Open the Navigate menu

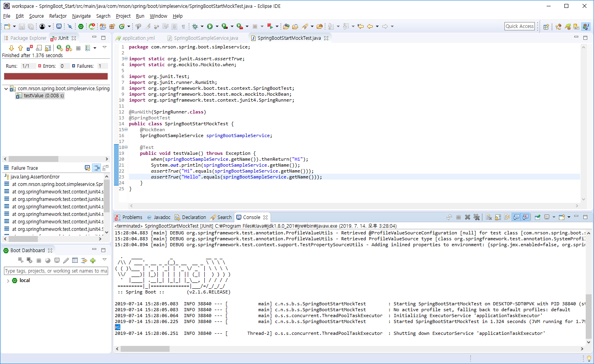[81, 16]
